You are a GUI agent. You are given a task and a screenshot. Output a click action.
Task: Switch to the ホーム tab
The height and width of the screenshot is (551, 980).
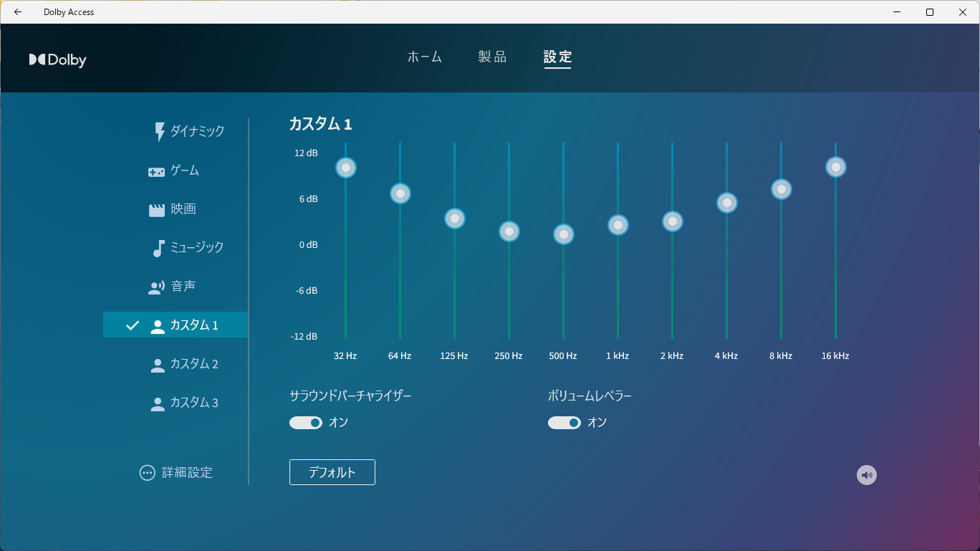pyautogui.click(x=425, y=57)
